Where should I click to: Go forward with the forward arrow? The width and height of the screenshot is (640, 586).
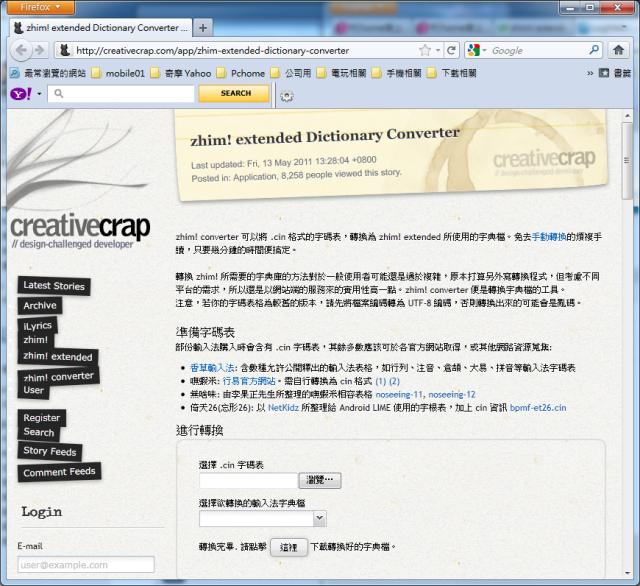40,50
